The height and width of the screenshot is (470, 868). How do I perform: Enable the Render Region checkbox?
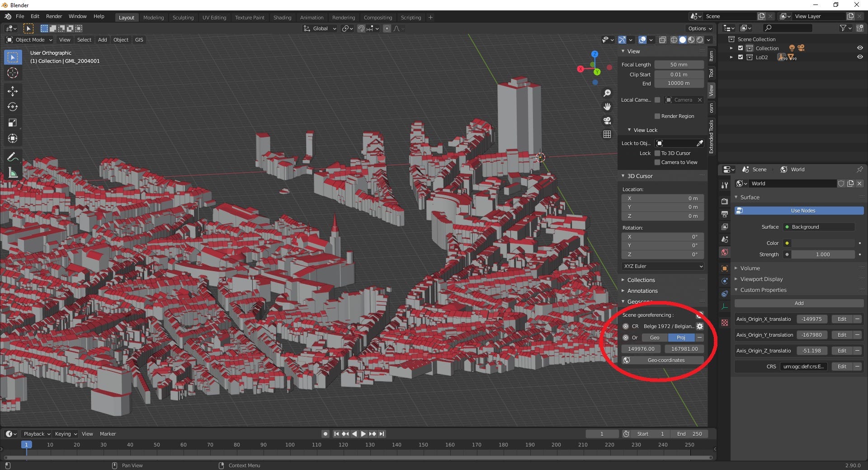tap(657, 116)
